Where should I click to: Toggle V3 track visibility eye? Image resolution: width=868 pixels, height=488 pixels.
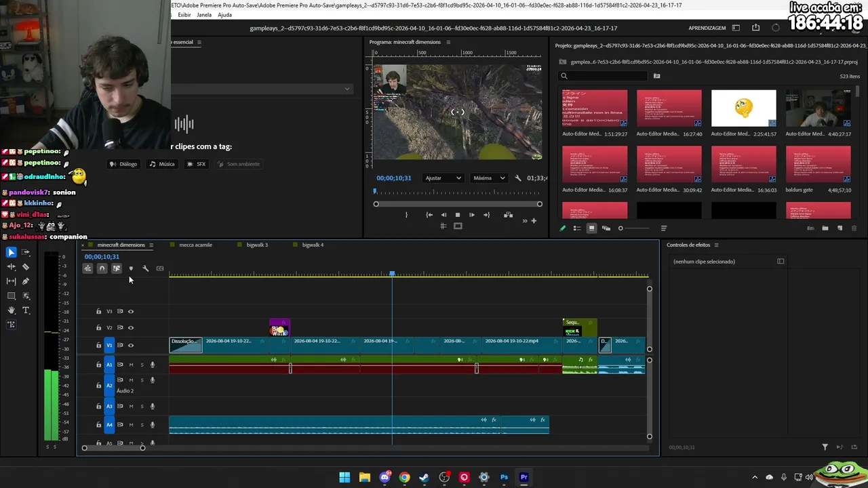(x=131, y=312)
